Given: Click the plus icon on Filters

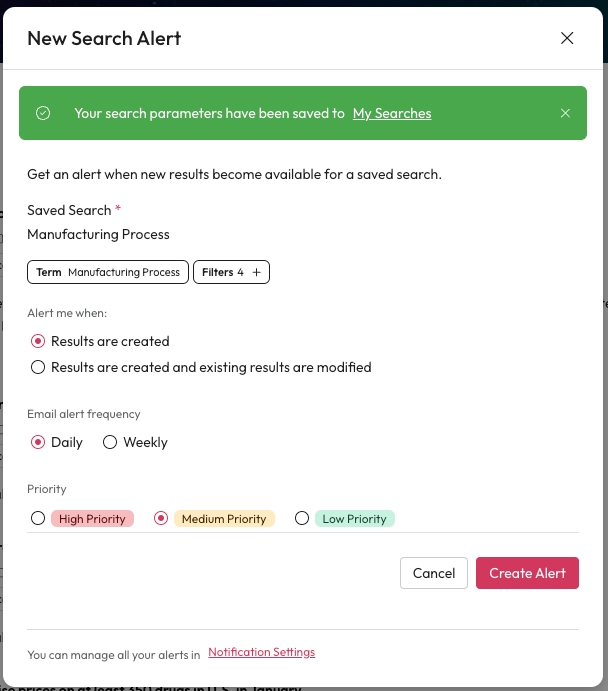Looking at the screenshot, I should [x=256, y=272].
